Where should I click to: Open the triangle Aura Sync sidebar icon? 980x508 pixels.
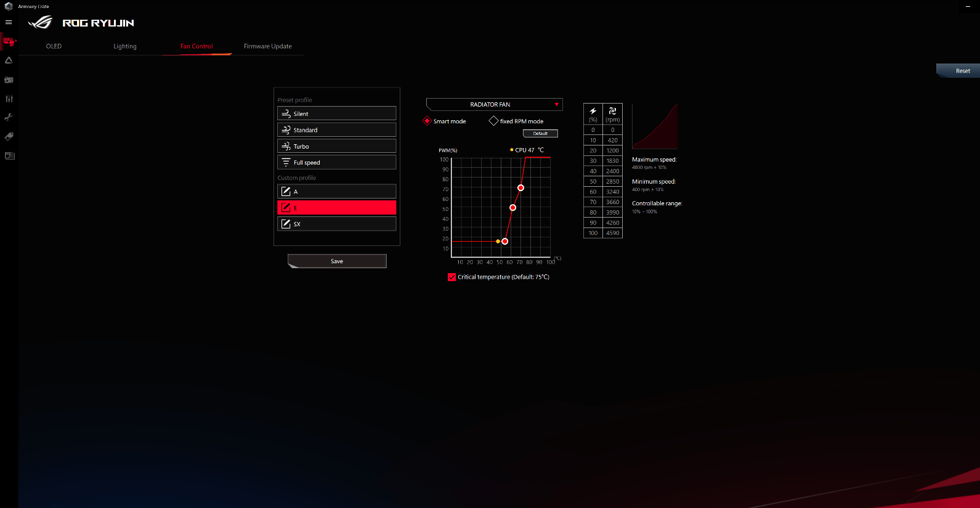(x=9, y=60)
